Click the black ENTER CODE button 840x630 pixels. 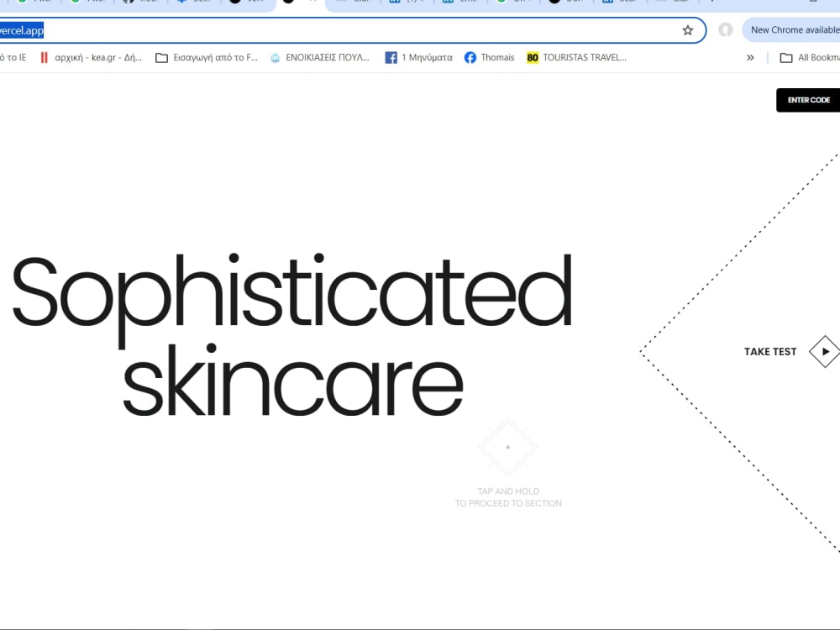coord(808,100)
